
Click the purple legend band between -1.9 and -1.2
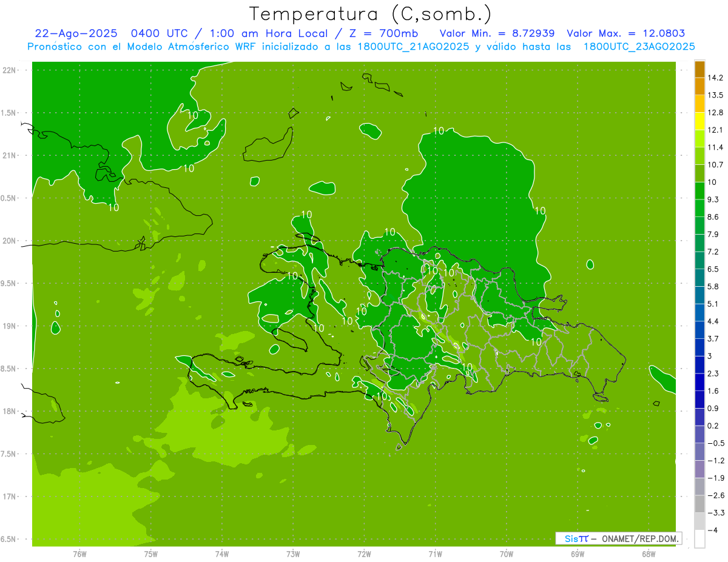coord(699,469)
